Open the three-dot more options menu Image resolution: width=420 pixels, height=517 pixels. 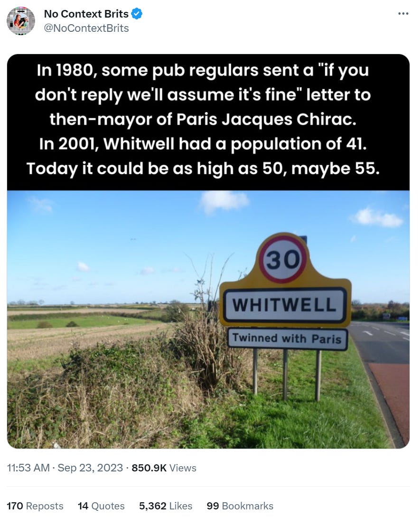point(403,13)
